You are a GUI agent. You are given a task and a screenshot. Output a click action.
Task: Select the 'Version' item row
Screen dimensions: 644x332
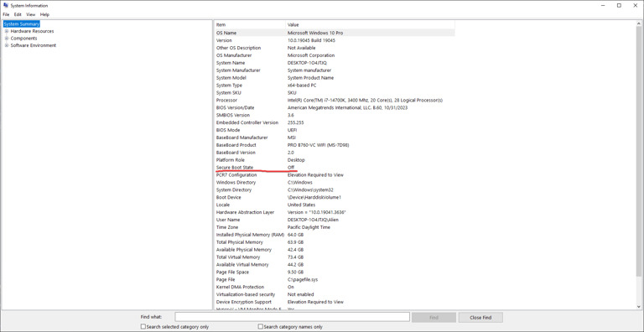click(x=335, y=40)
